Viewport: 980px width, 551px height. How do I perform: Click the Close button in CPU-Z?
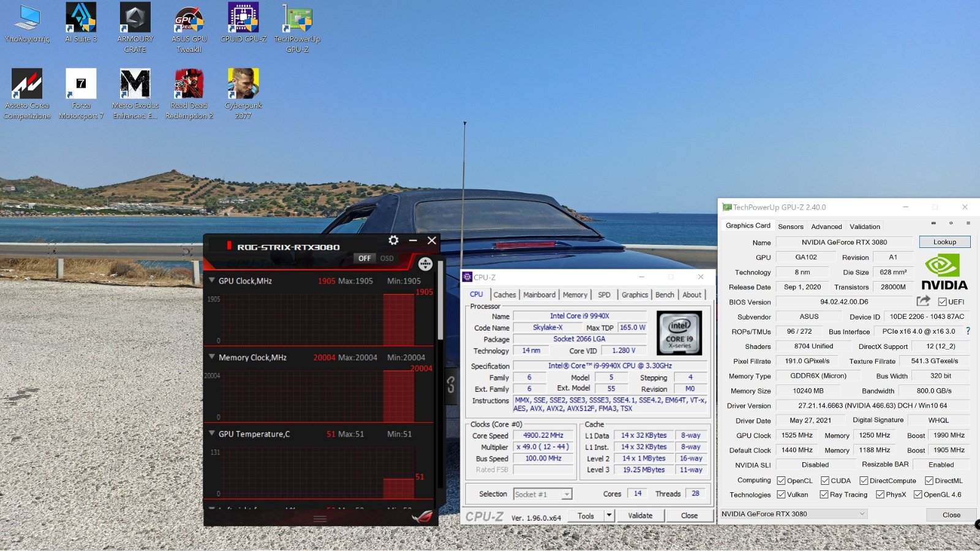tap(689, 515)
